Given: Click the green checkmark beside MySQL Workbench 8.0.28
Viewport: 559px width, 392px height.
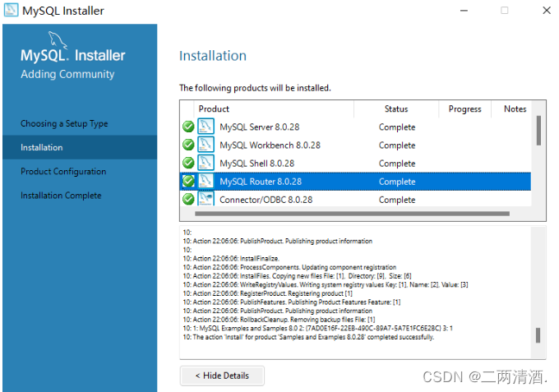Looking at the screenshot, I should [x=188, y=145].
